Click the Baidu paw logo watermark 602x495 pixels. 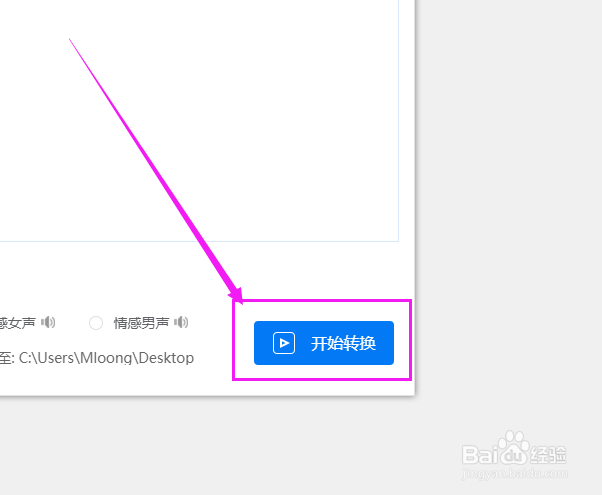click(514, 449)
